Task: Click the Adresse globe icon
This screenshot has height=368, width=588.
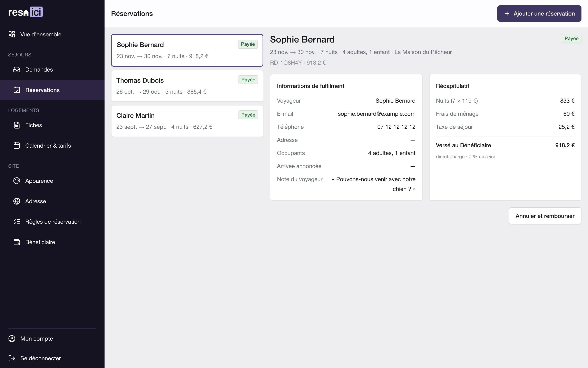Action: tap(17, 201)
